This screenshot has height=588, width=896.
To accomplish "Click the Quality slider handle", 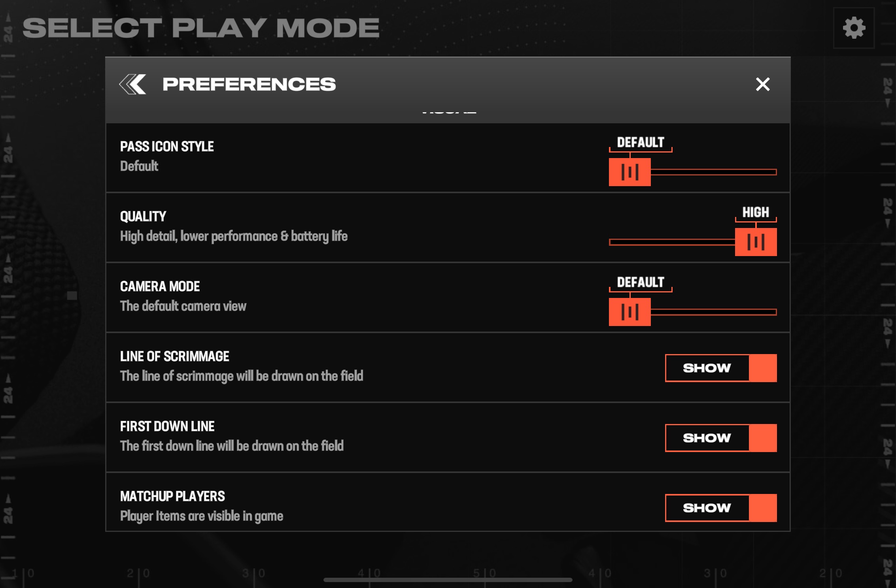I will coord(756,242).
